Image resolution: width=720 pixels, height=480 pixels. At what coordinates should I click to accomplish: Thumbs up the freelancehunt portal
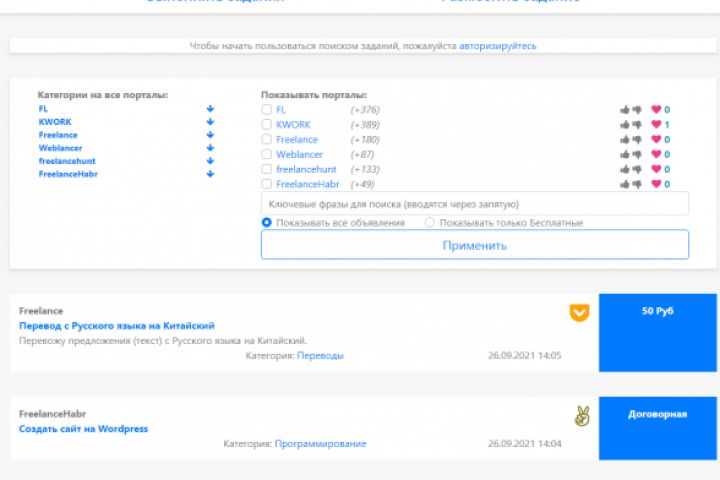(x=624, y=169)
